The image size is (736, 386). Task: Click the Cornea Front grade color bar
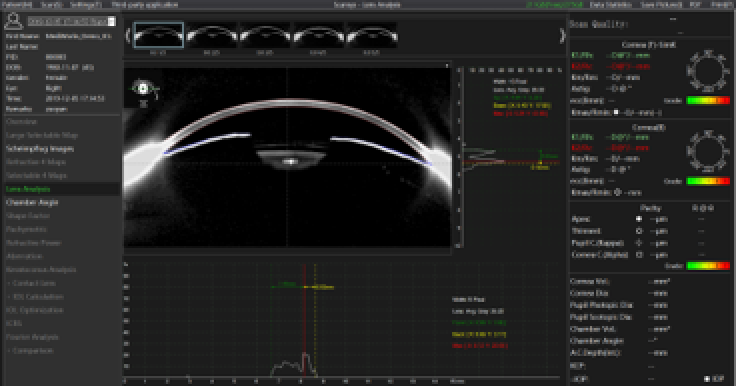[708, 100]
